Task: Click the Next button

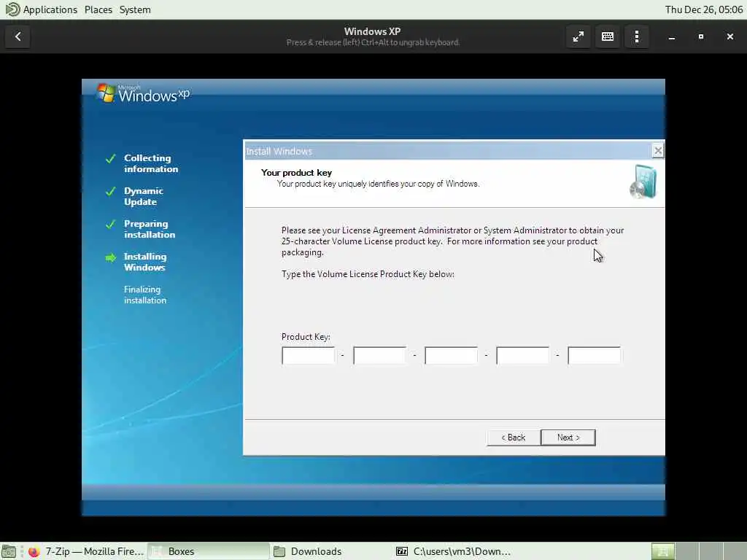Action: pos(568,437)
